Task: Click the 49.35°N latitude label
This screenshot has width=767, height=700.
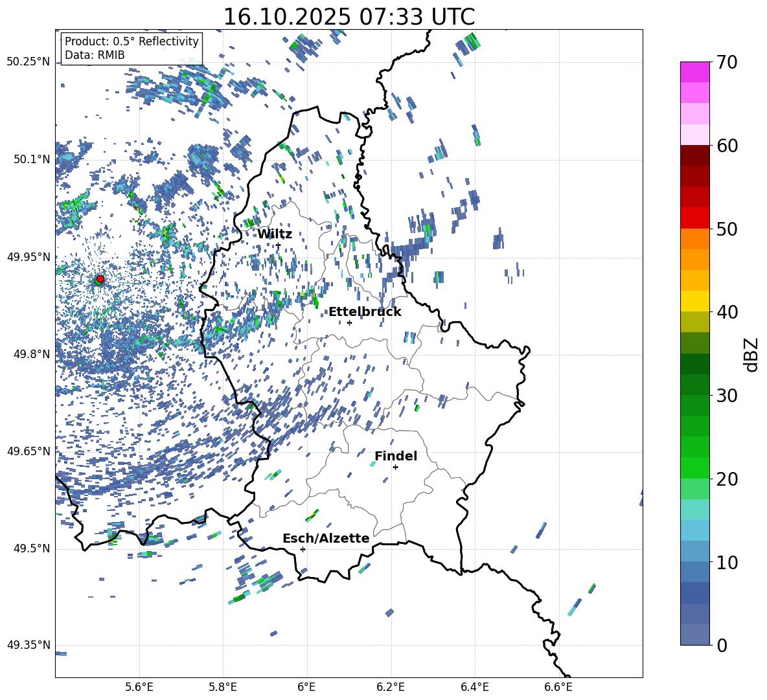Action: (29, 645)
